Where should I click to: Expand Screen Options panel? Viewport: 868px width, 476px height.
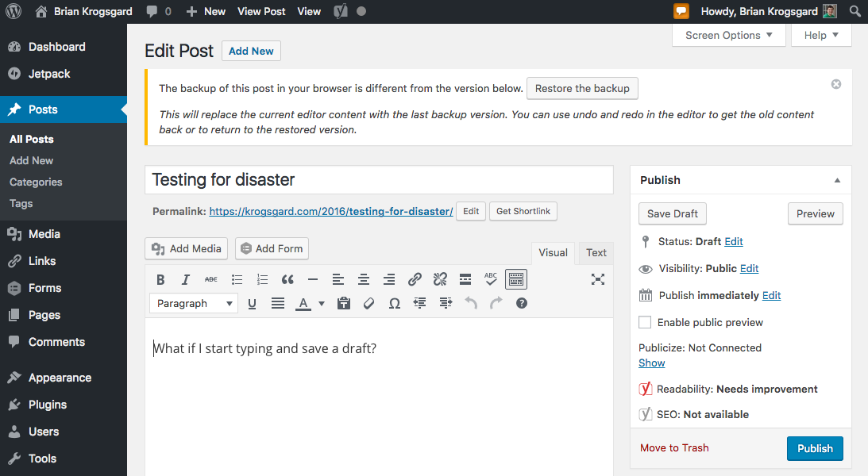tap(728, 36)
